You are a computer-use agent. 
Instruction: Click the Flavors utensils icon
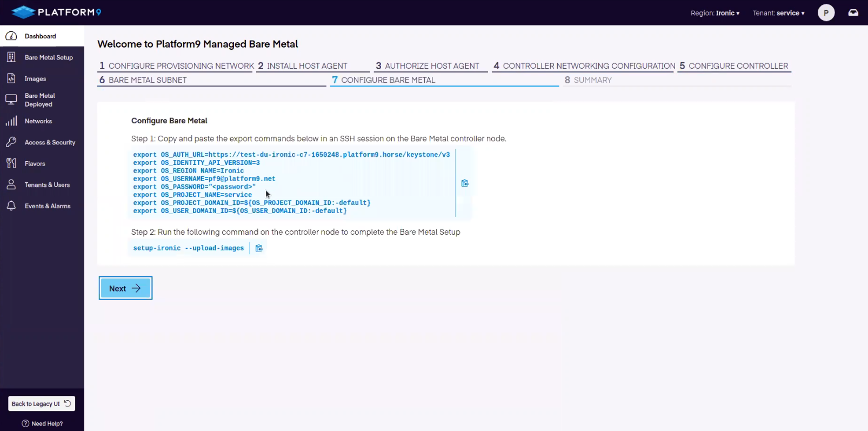point(11,163)
